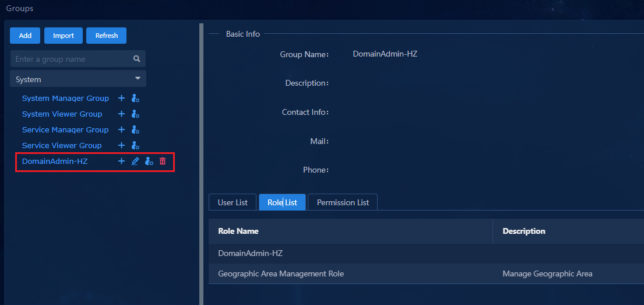Refresh the groups list

[107, 36]
